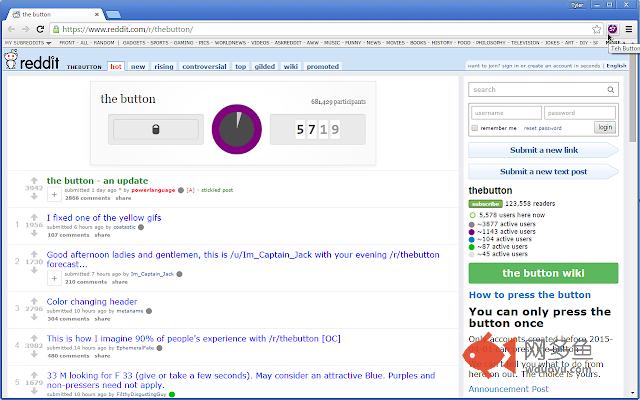Upvote 'the button - an update' post

coord(34,180)
